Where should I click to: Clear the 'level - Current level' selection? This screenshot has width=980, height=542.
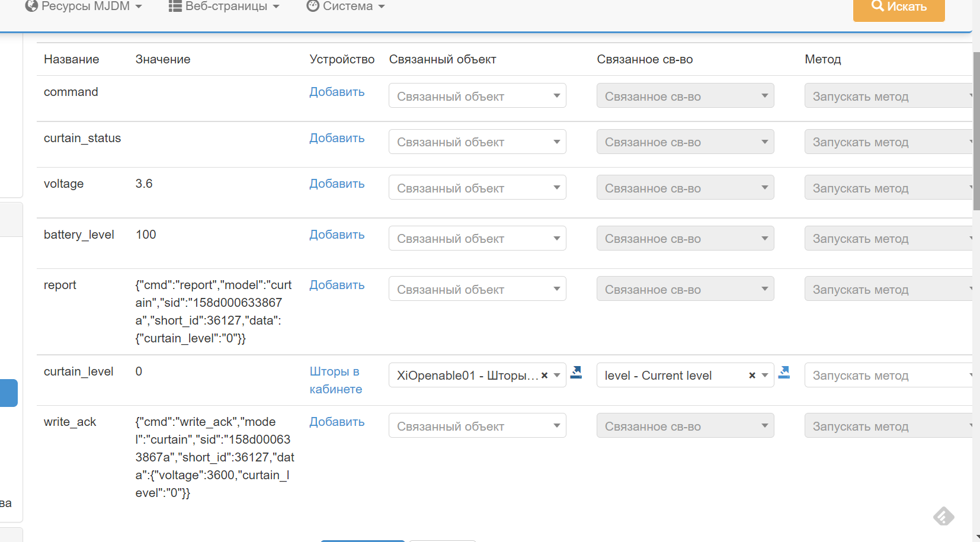point(752,376)
